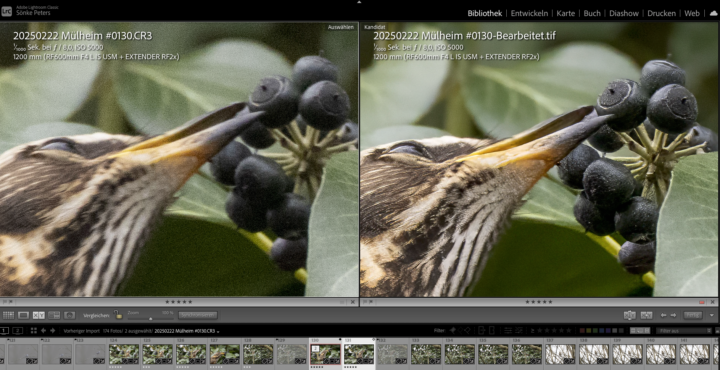The image size is (720, 370).
Task: Filter by blue color label
Action: tap(602, 331)
